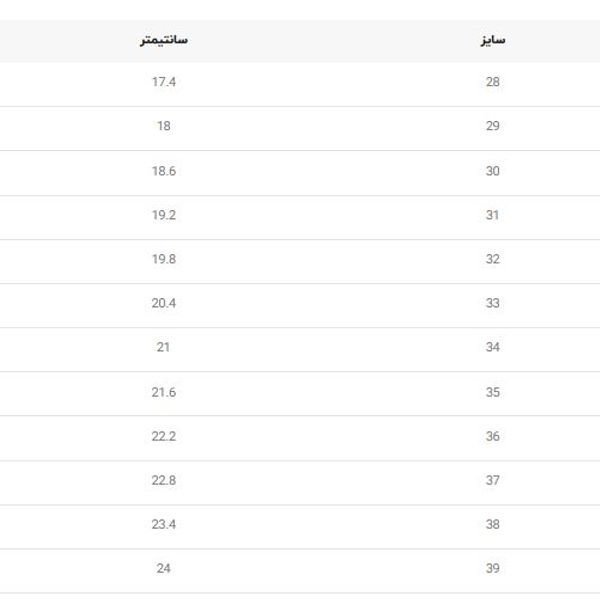Click the size 36 entry

[x=492, y=436]
